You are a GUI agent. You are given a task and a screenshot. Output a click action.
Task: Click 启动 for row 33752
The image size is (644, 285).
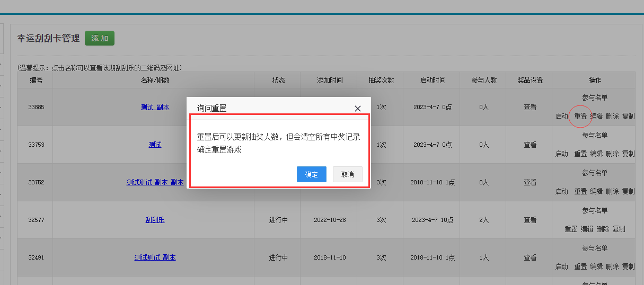[x=562, y=191]
